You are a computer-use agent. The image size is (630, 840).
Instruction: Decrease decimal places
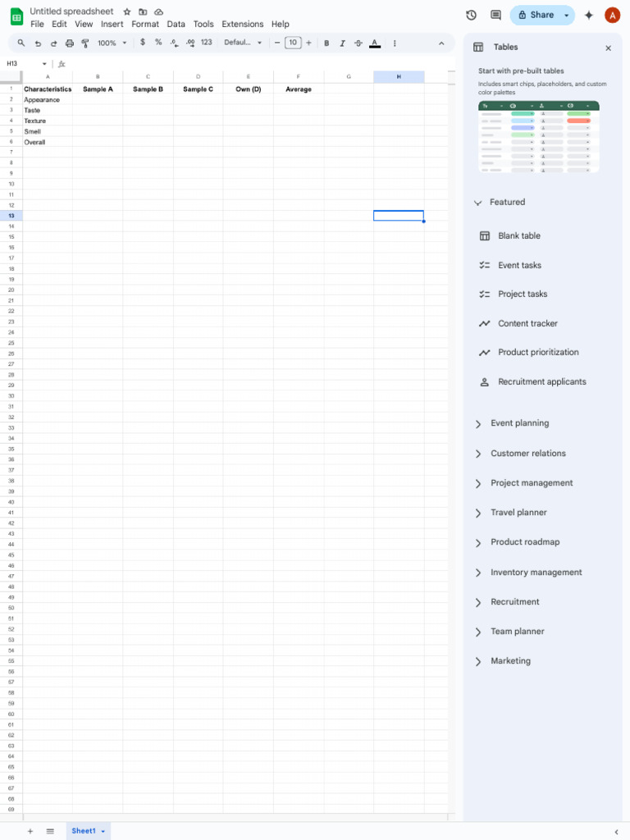coord(174,43)
